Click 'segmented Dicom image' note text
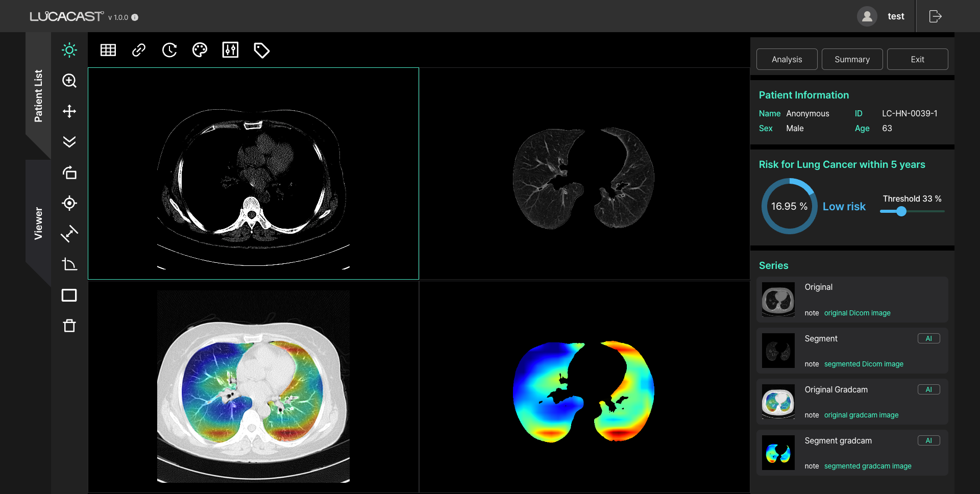 click(864, 364)
